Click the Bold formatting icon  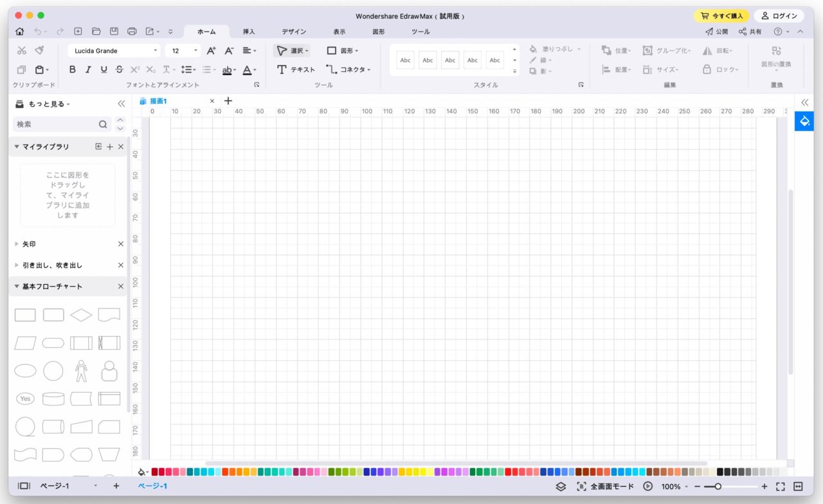click(x=72, y=69)
